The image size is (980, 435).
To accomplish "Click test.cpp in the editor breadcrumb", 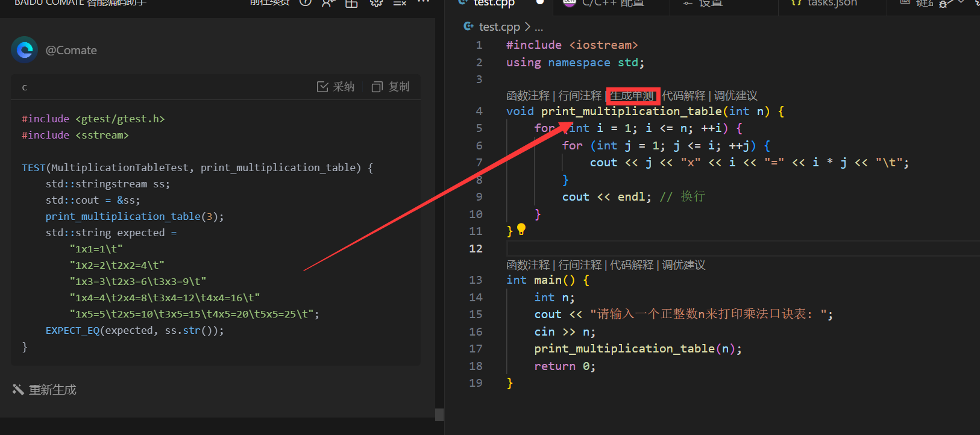I will coord(499,27).
